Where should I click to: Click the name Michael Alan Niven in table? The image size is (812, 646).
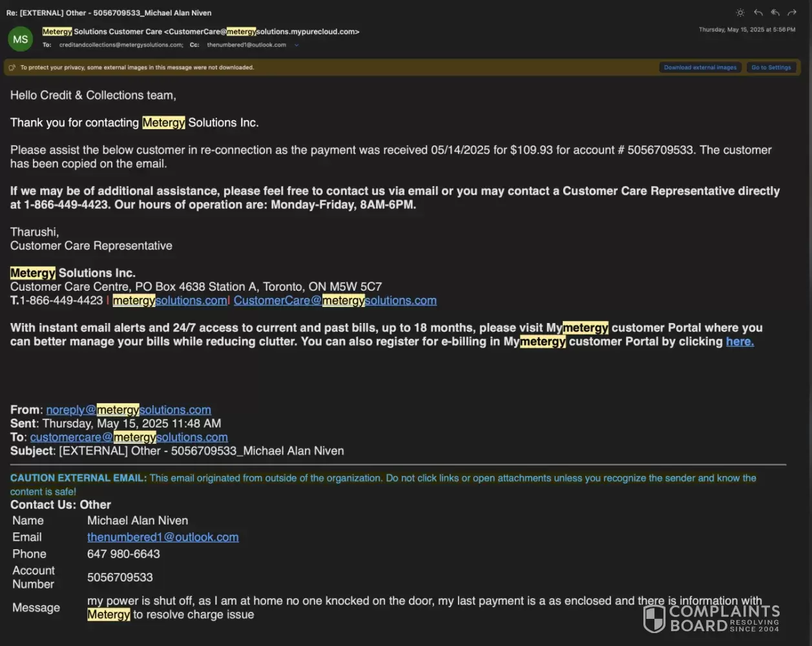tap(138, 521)
